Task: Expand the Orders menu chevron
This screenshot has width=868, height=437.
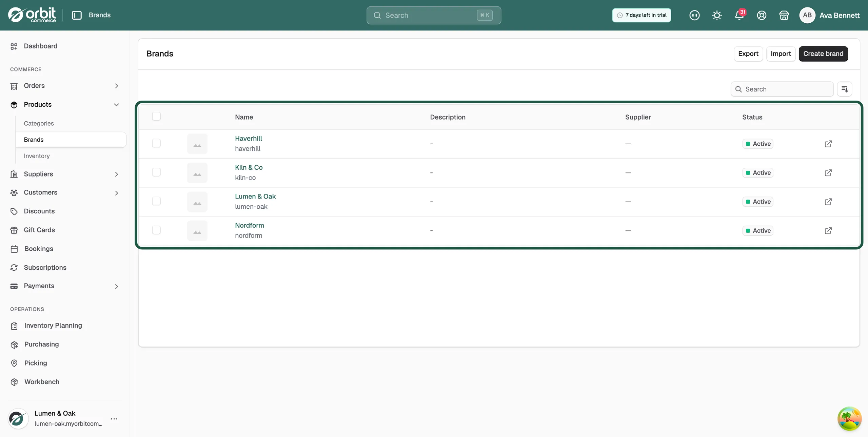Action: click(x=116, y=86)
